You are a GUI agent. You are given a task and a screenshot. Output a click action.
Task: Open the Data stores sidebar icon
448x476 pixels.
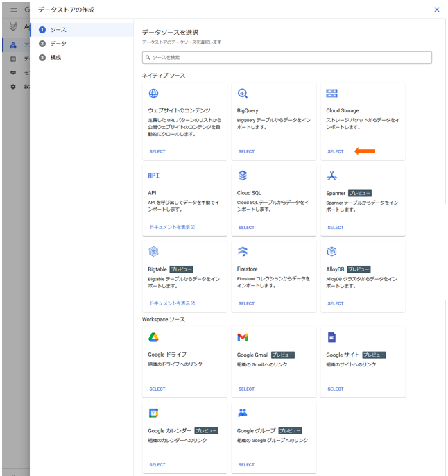tap(13, 59)
